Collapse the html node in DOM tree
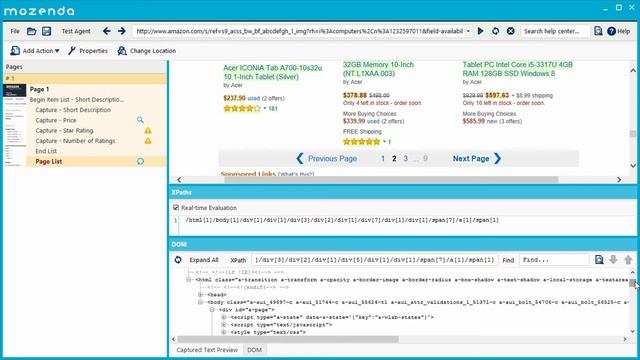 tap(189, 280)
